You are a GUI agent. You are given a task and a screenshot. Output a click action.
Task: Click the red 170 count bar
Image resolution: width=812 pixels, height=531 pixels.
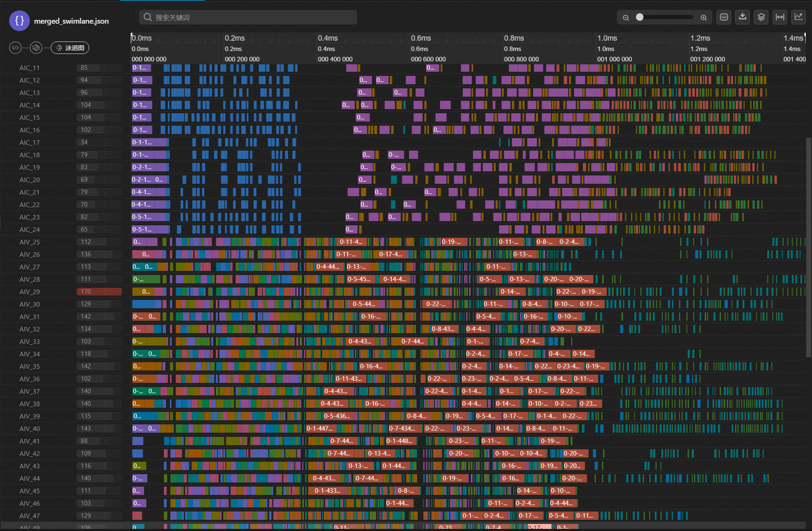(99, 292)
